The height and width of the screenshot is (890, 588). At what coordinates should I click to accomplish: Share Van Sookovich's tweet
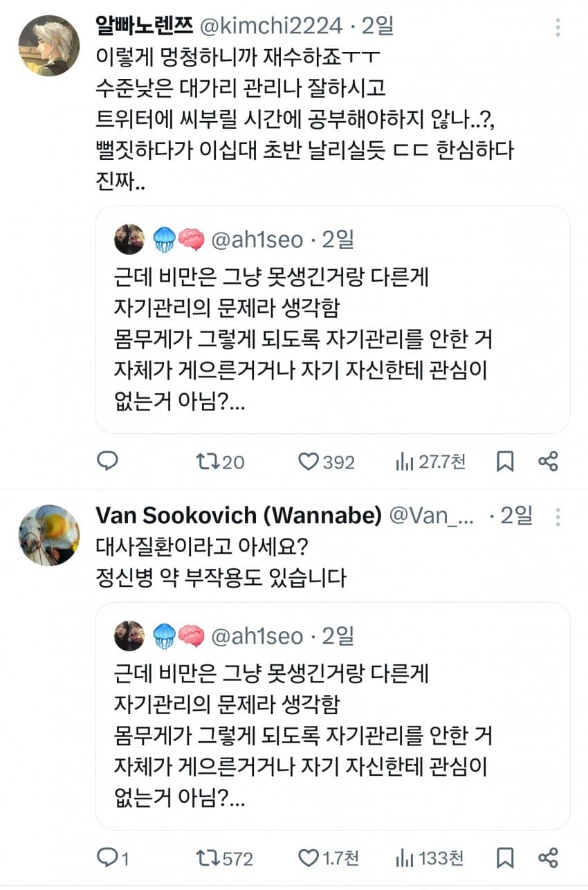click(x=548, y=858)
